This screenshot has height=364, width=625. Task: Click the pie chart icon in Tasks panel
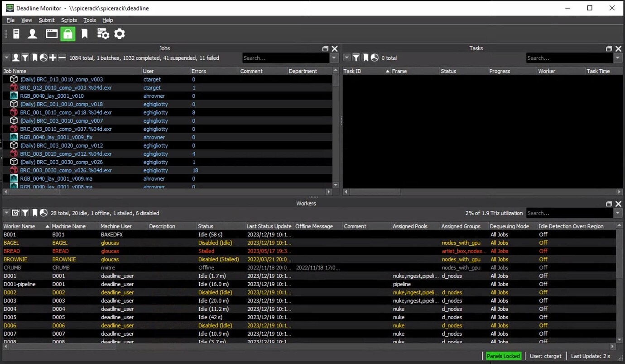[x=375, y=58]
